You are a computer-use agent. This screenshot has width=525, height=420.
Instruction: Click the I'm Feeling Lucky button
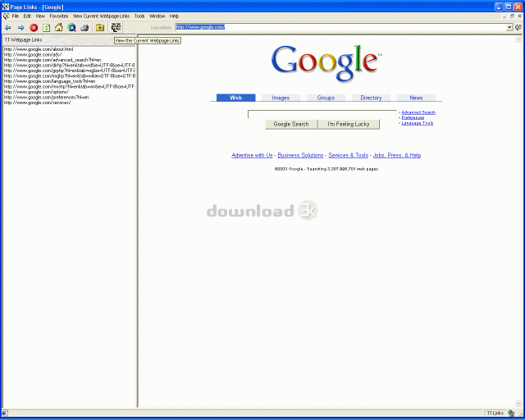349,124
